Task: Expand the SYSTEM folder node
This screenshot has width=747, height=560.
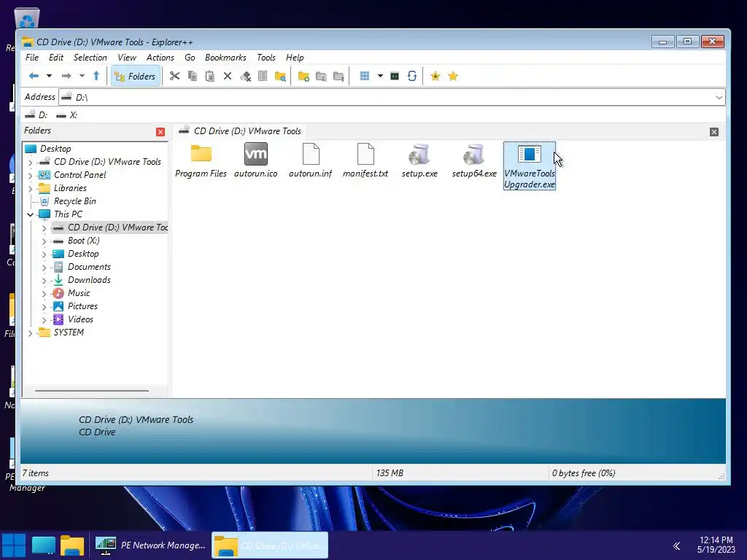Action: coord(31,332)
